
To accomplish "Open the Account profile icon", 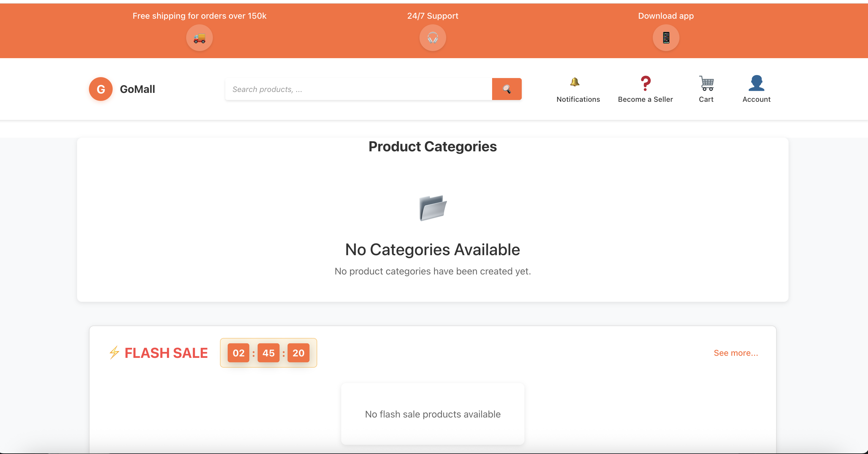I will 757,83.
